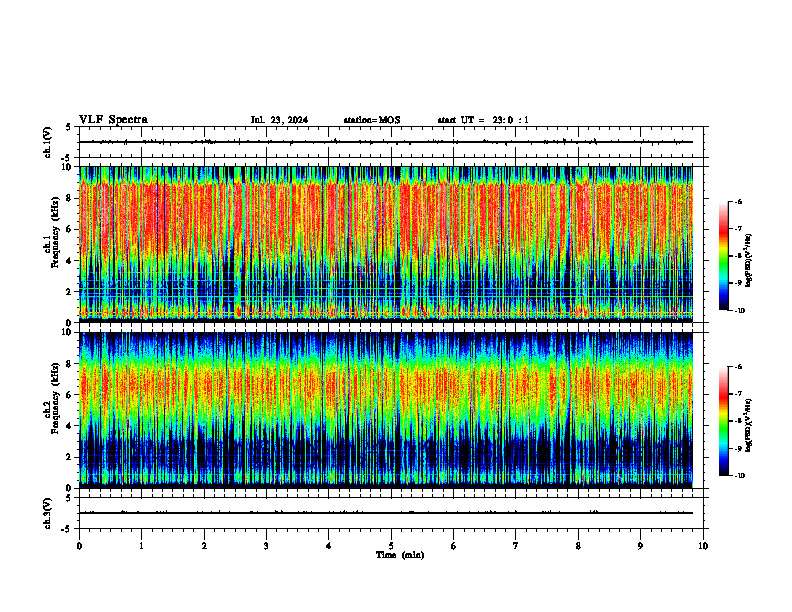This screenshot has height=612, width=792.
Task: Click the 'station=MOS' header text
Action: pyautogui.click(x=372, y=120)
